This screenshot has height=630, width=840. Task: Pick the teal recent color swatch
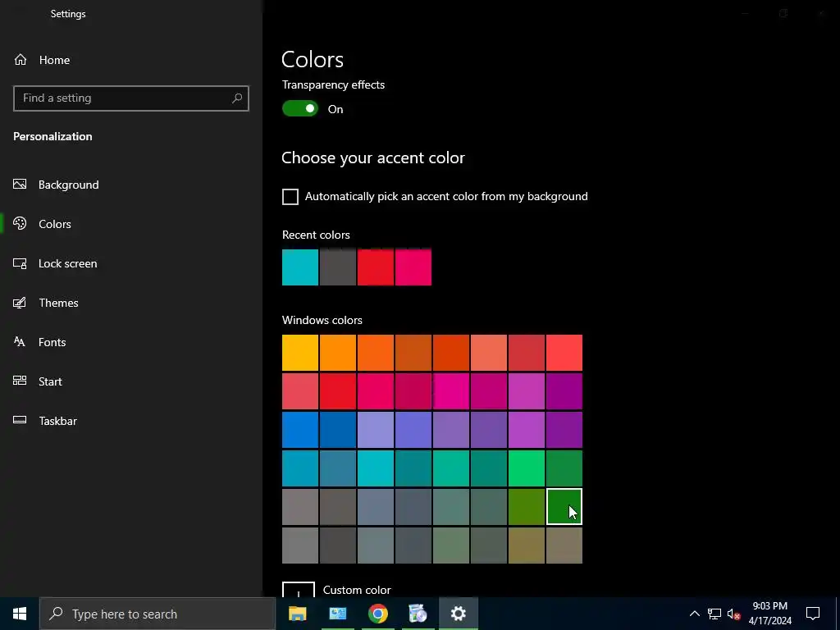point(300,267)
